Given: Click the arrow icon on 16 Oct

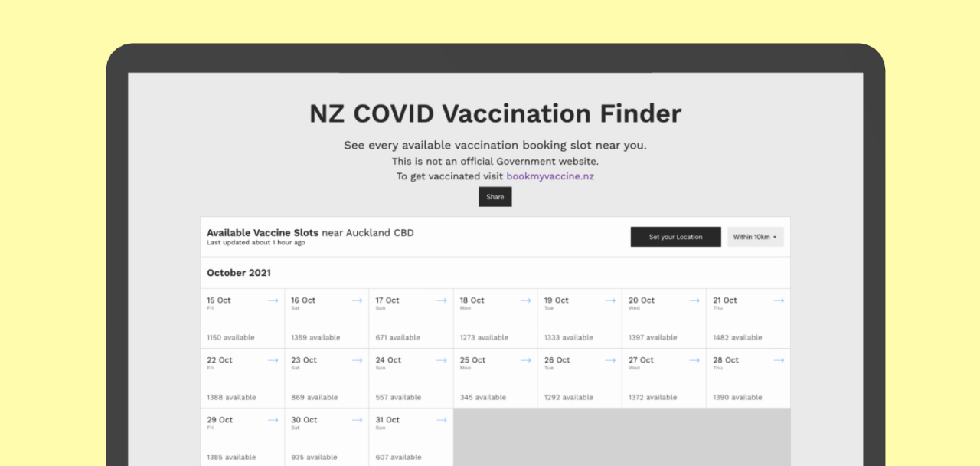Looking at the screenshot, I should click(357, 300).
